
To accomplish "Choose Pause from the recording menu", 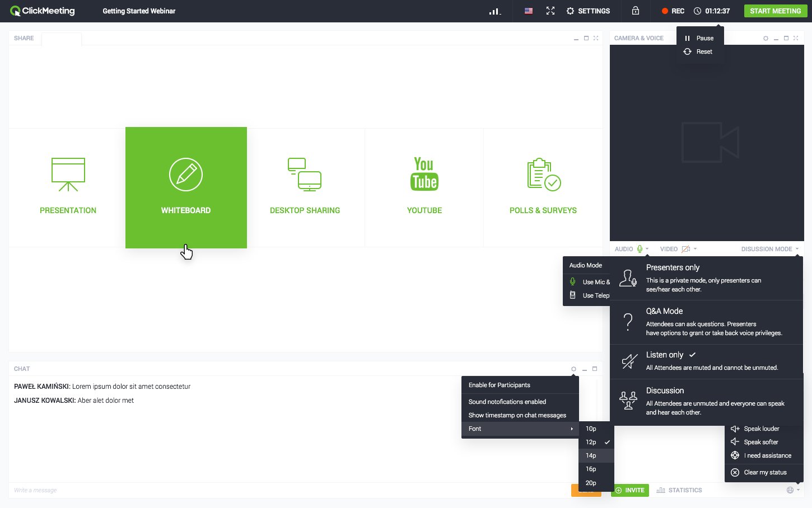I will (x=704, y=38).
